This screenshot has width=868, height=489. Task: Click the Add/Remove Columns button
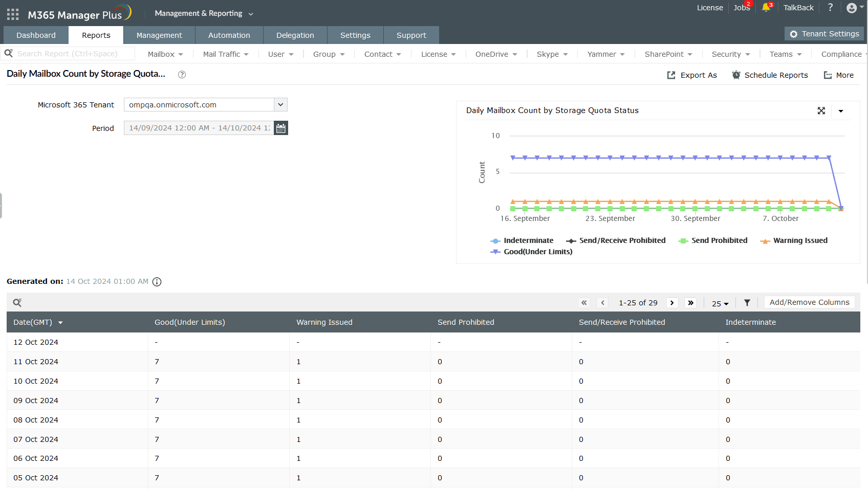tap(809, 302)
